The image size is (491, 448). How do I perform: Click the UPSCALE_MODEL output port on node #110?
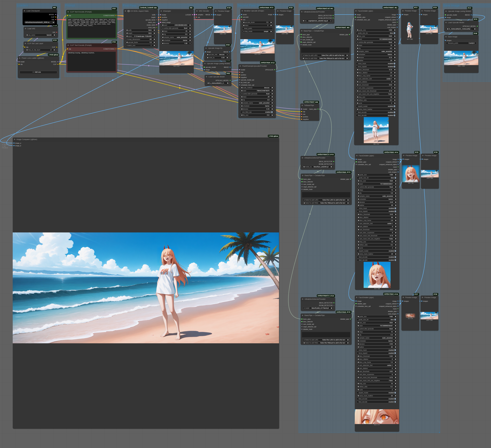point(477,26)
